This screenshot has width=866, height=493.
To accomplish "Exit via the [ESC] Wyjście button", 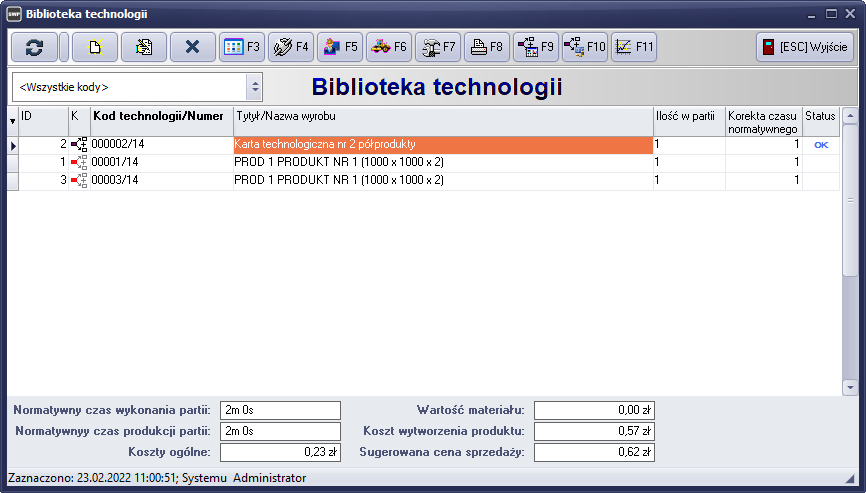I will click(804, 47).
